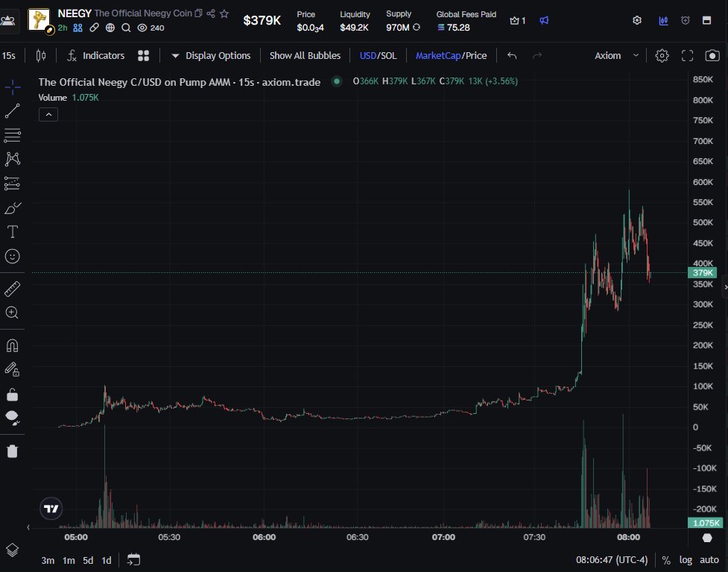The image size is (728, 572).
Task: Open the object tree layers icon
Action: (x=13, y=550)
